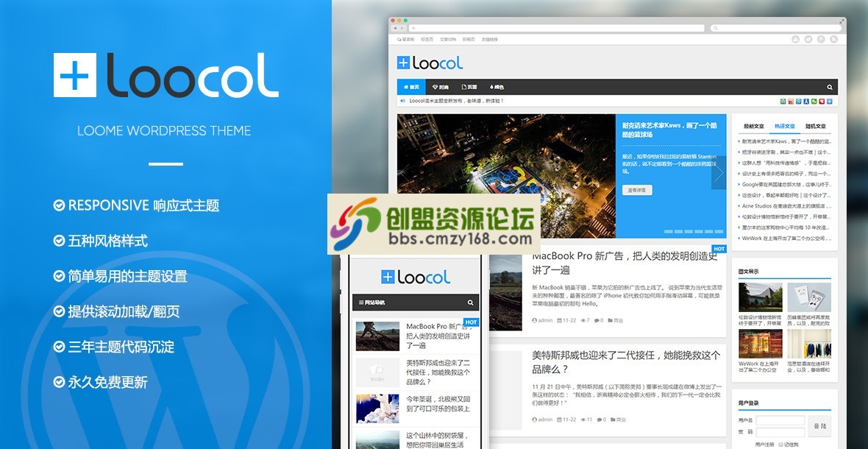This screenshot has width=868, height=449.
Task: Click the red share icon in the notice bar
Action: [822, 102]
